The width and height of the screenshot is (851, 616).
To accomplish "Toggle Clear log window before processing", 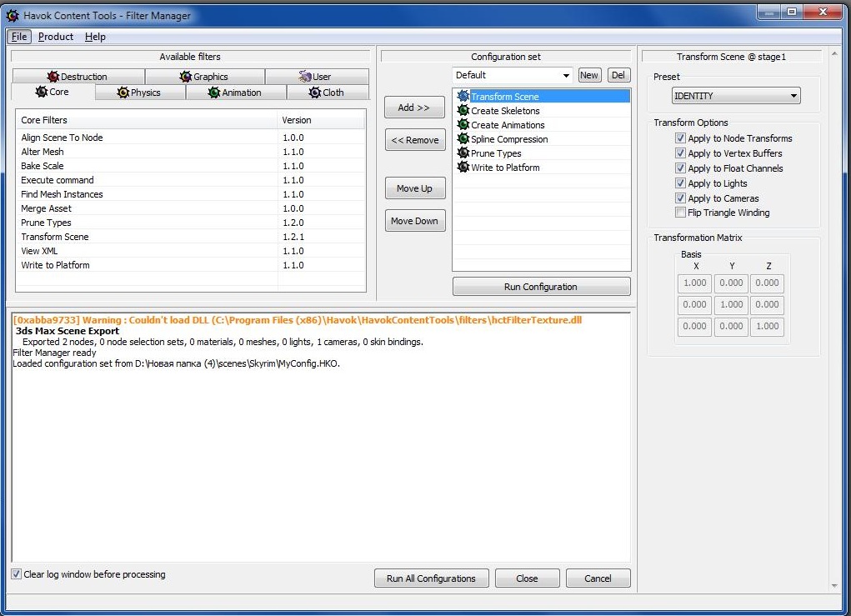I will click(17, 574).
